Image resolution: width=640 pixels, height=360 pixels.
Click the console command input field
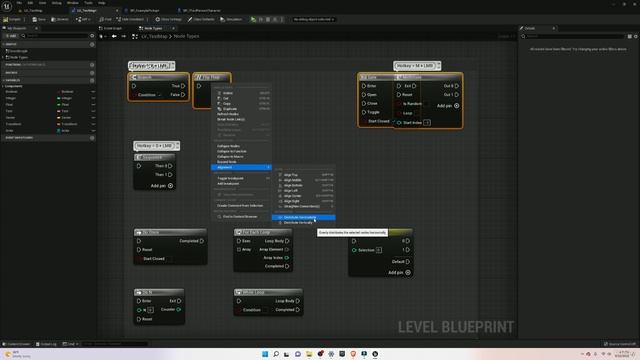[x=115, y=344]
